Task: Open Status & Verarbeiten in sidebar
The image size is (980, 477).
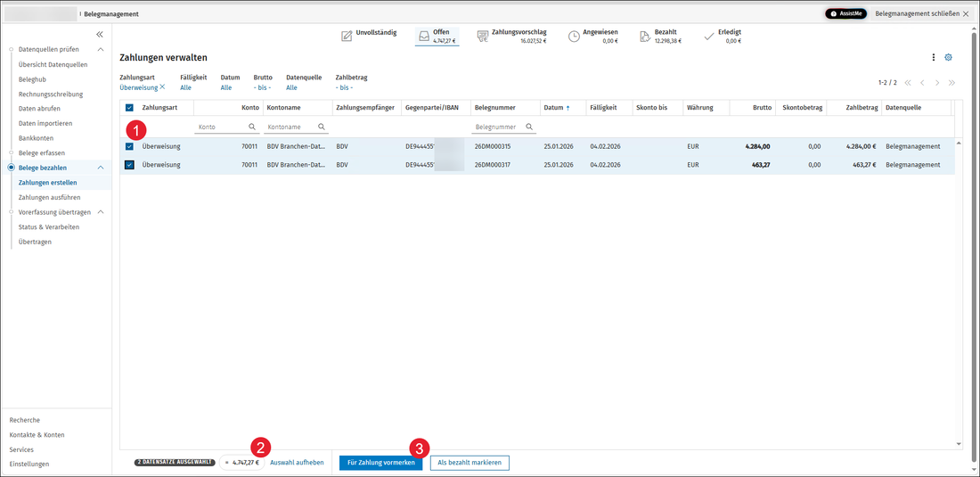Action: click(49, 227)
